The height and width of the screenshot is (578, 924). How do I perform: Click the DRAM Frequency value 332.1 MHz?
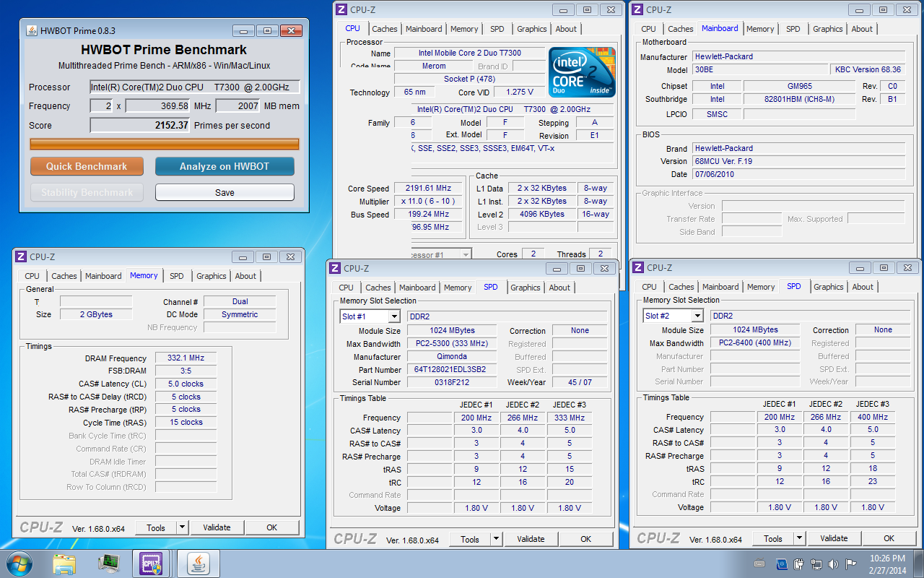[185, 358]
